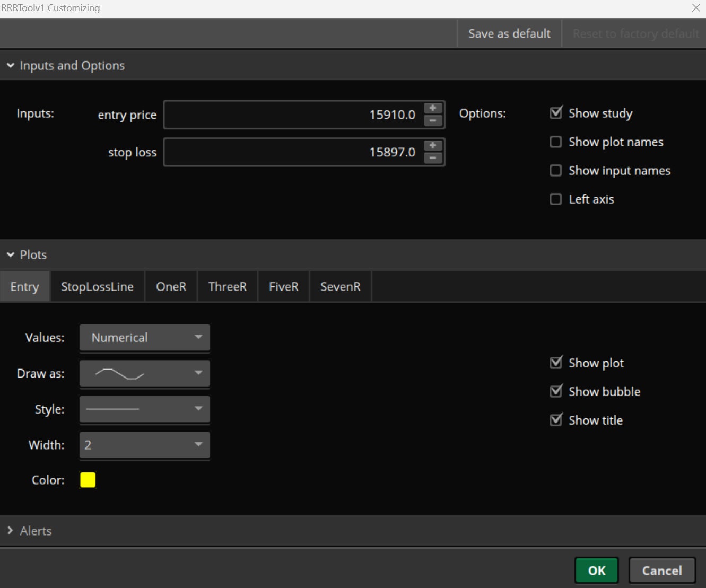Open the yellow Entry color swatch

88,479
